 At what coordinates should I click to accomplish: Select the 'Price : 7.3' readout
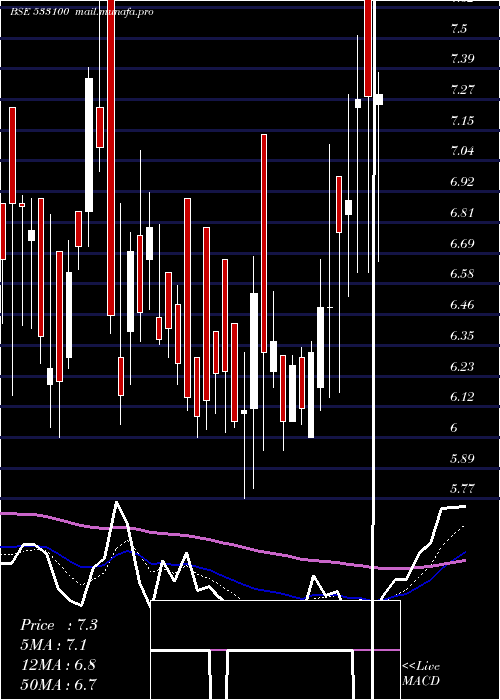tap(58, 625)
